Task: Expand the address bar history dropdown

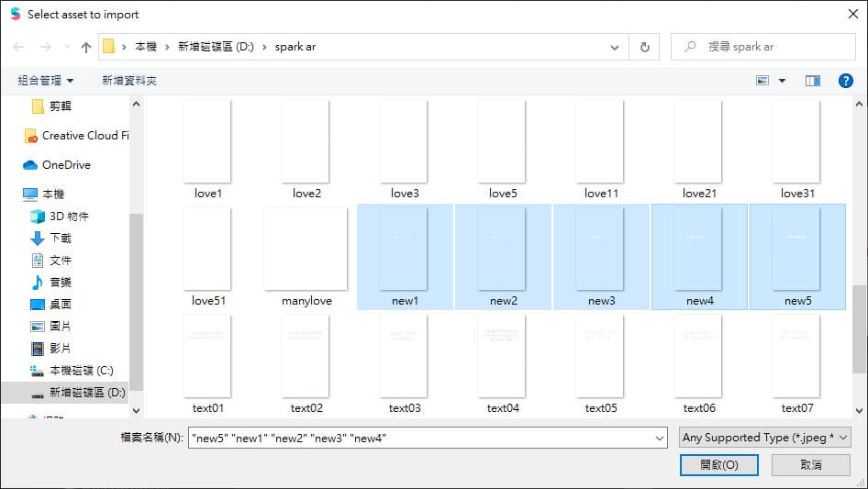Action: coord(615,47)
